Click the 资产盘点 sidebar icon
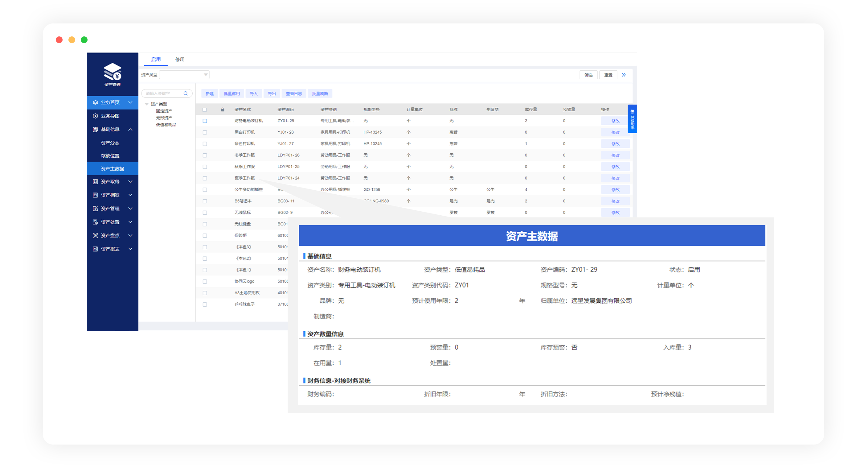Image resolution: width=868 pixels, height=468 pixels. [x=95, y=236]
